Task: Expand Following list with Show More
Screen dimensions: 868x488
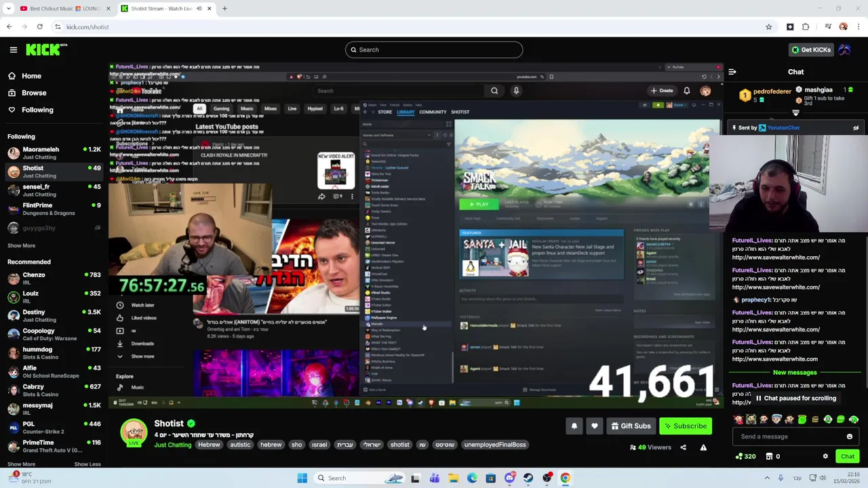Action: point(21,246)
